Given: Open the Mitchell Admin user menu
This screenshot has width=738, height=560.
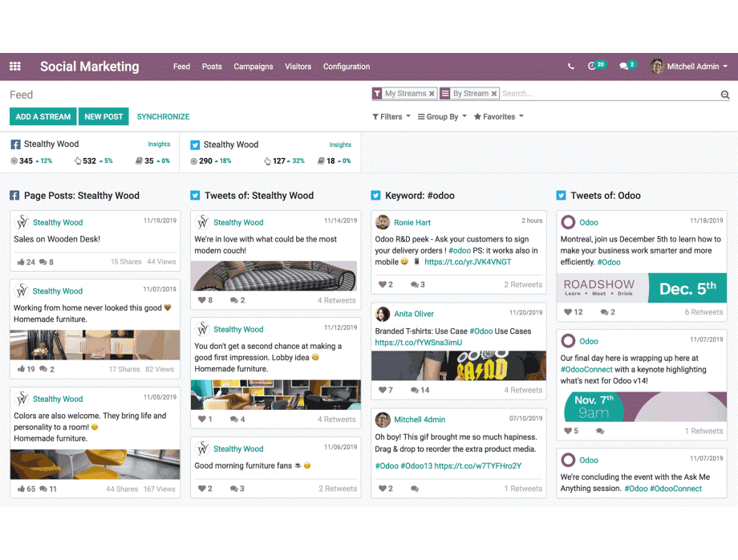Looking at the screenshot, I should tap(689, 67).
